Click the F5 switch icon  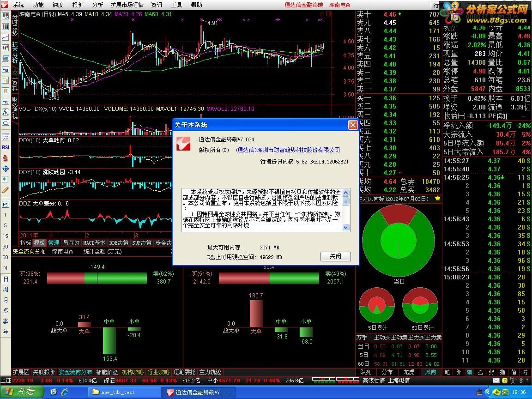pos(5,204)
